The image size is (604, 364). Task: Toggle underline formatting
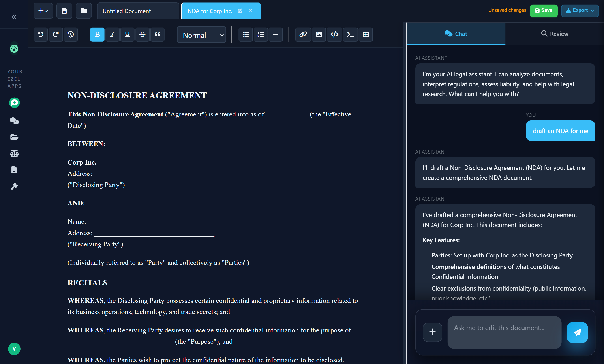pyautogui.click(x=127, y=34)
